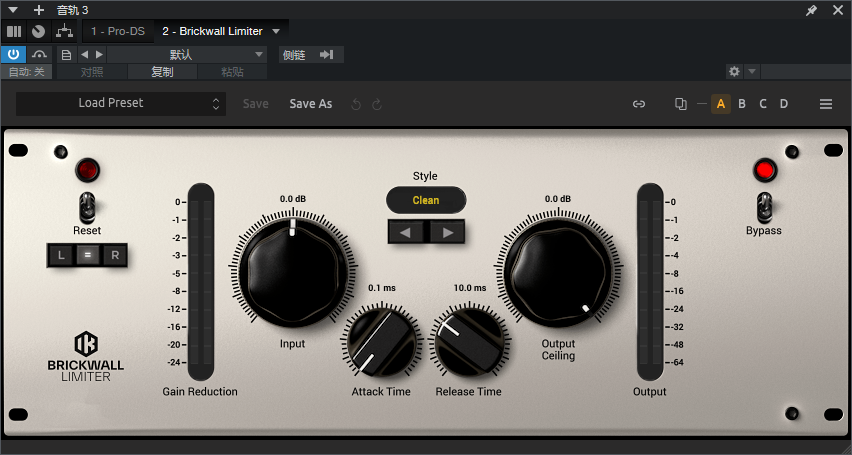Select the R channel button
852x455 pixels.
tap(115, 255)
